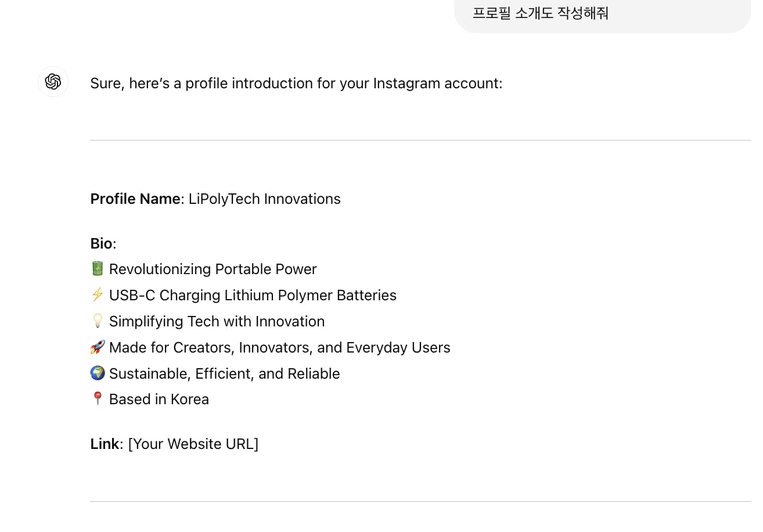
Task: Click the ChatGPT logo avatar
Action: [x=53, y=81]
